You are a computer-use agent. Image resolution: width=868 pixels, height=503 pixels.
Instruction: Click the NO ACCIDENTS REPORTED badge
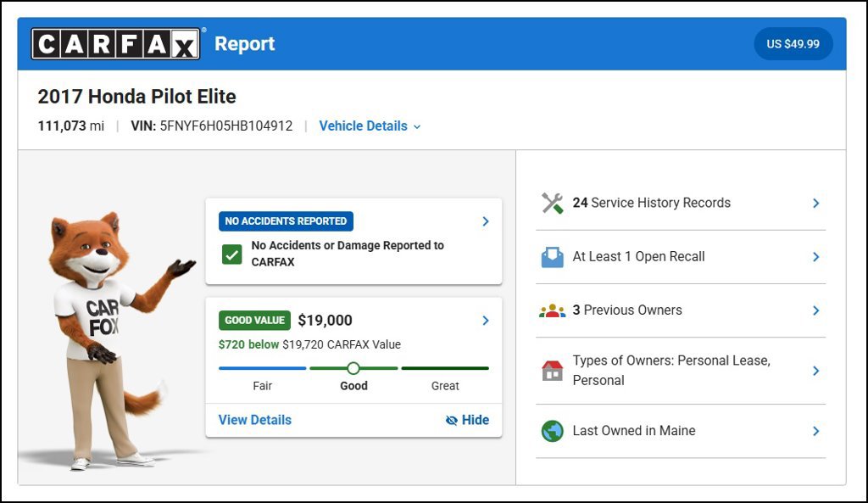(x=286, y=221)
